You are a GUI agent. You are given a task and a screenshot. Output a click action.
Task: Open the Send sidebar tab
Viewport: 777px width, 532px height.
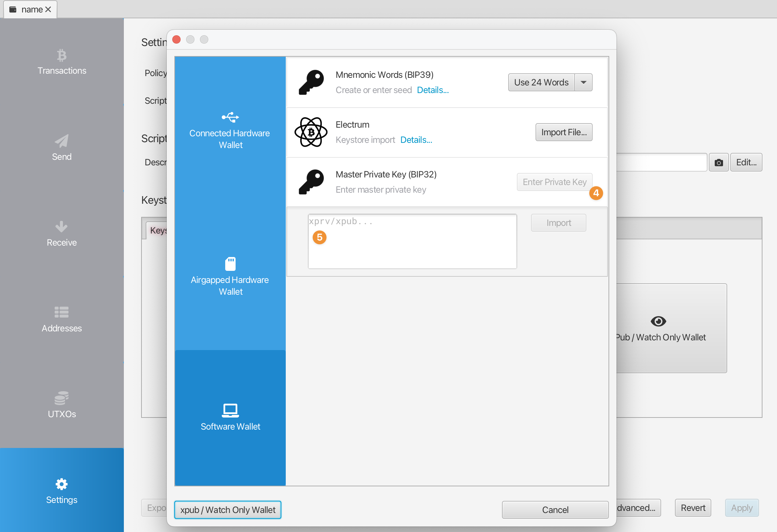[x=62, y=148]
